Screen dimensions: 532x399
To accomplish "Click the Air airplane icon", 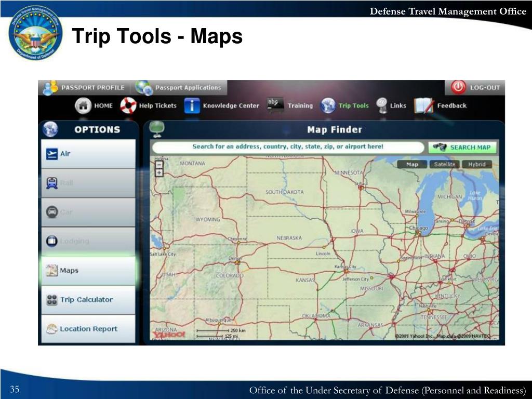I will (x=52, y=154).
